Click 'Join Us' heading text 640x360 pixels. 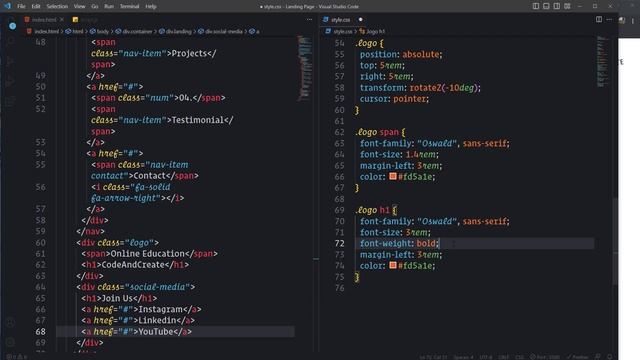tap(117, 298)
